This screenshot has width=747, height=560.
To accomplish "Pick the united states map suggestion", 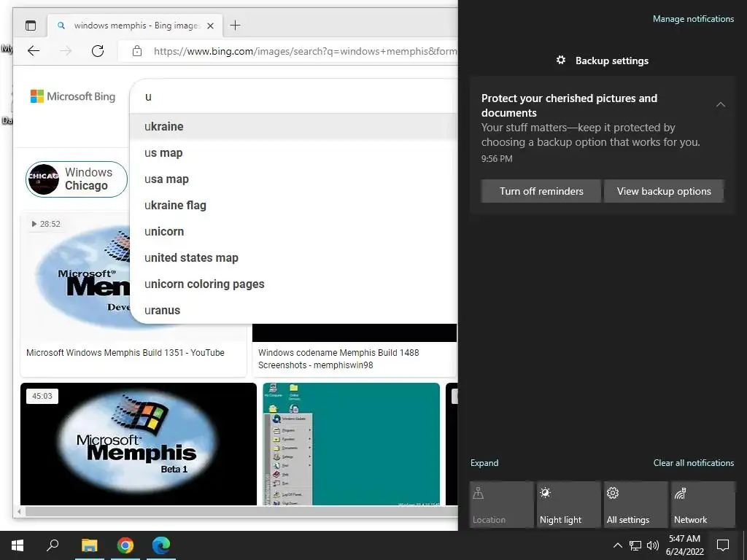I will click(x=294, y=257).
